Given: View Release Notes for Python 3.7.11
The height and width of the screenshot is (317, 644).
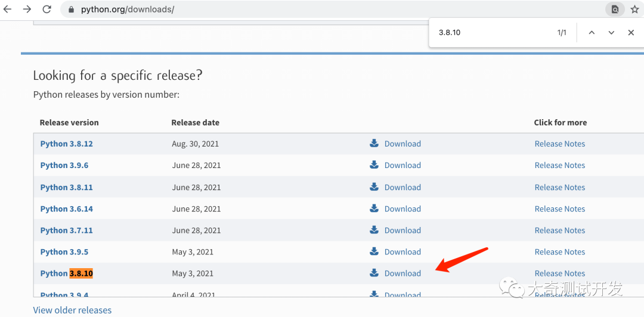Looking at the screenshot, I should (560, 231).
